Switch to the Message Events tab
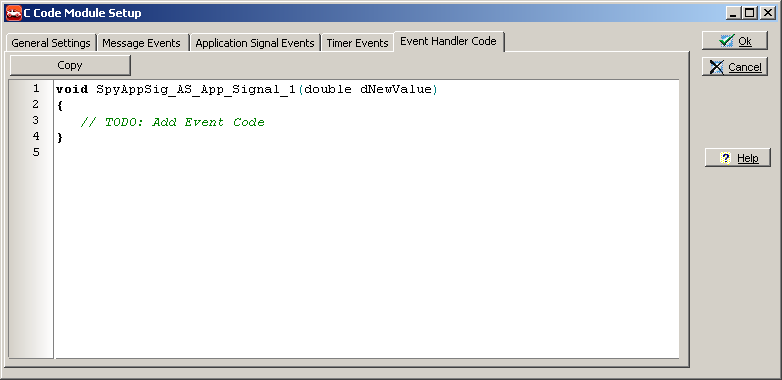The height and width of the screenshot is (380, 782). click(x=142, y=43)
